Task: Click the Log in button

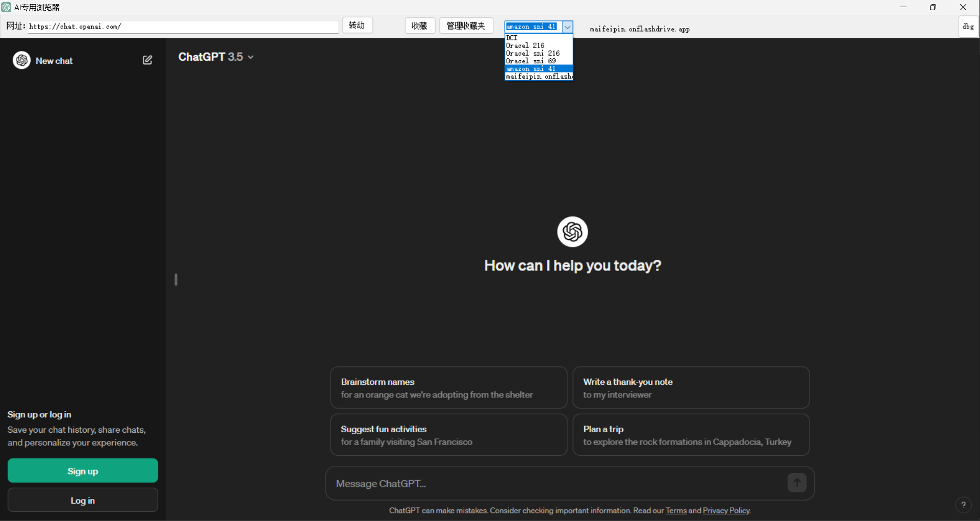Action: click(83, 500)
